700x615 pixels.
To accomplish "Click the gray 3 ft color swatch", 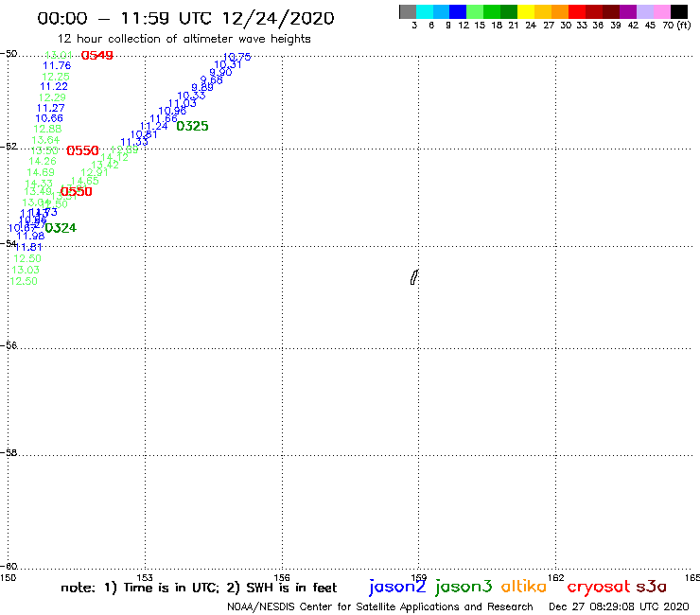I will [408, 11].
